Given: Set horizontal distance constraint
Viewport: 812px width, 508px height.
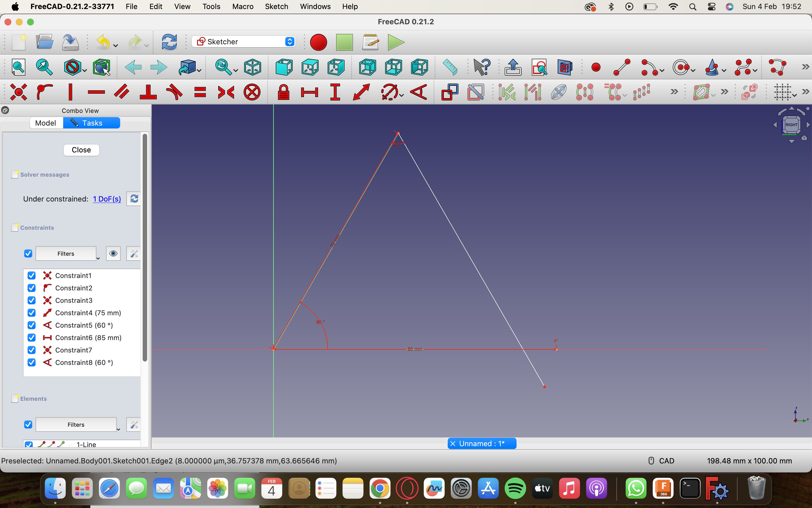Looking at the screenshot, I should coord(309,92).
